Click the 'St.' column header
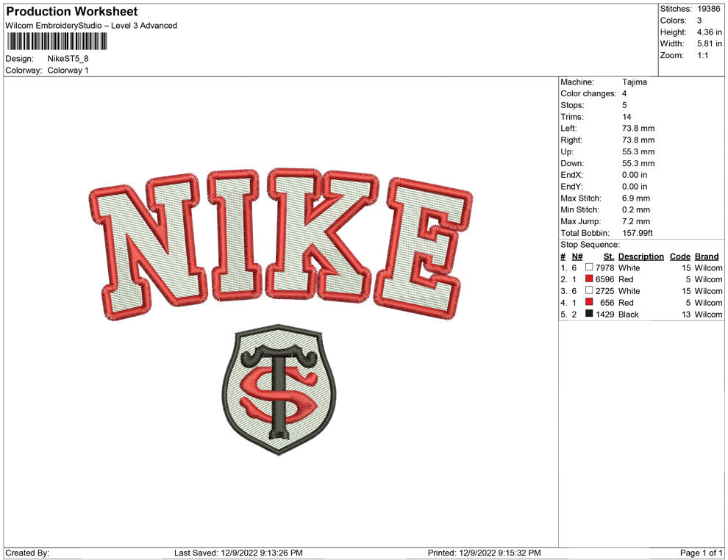 609,256
